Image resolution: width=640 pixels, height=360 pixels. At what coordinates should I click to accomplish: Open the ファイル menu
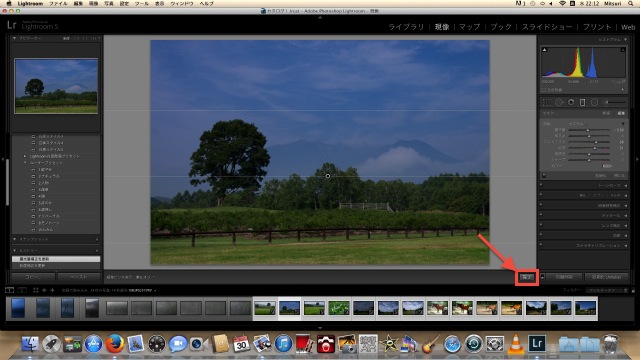(x=58, y=3)
